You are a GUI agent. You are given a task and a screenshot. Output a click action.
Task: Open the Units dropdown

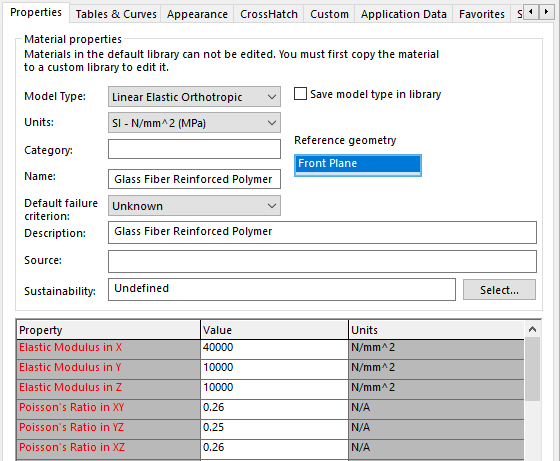194,123
